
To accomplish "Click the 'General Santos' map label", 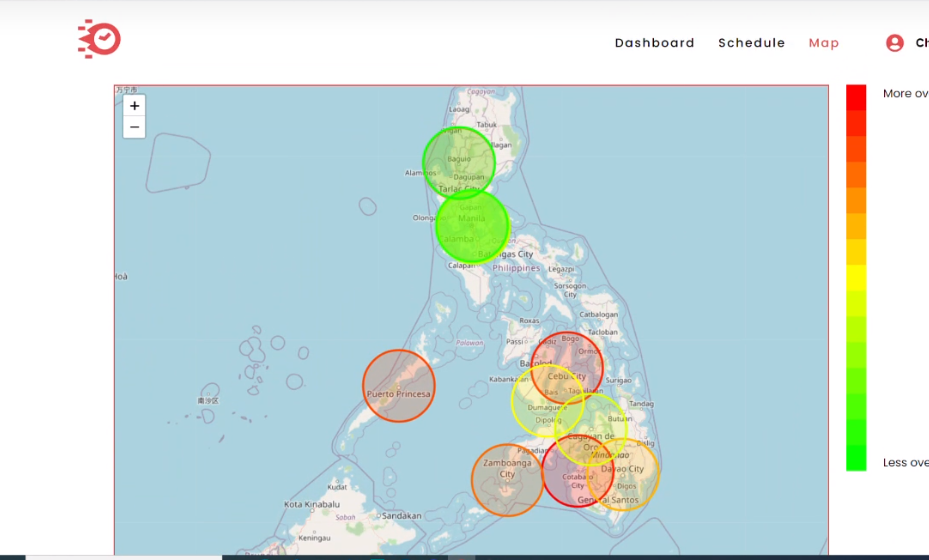I will tap(608, 500).
